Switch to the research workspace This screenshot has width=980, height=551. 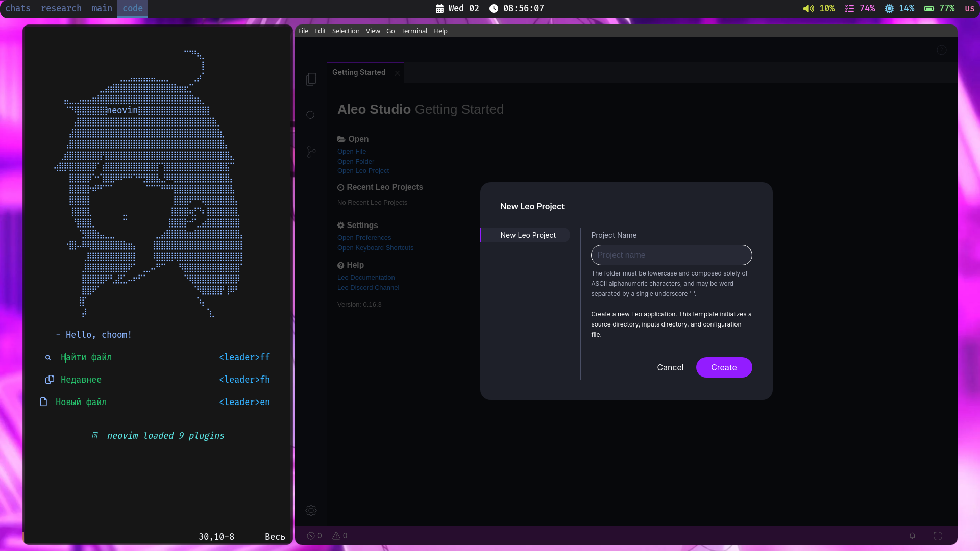point(61,8)
